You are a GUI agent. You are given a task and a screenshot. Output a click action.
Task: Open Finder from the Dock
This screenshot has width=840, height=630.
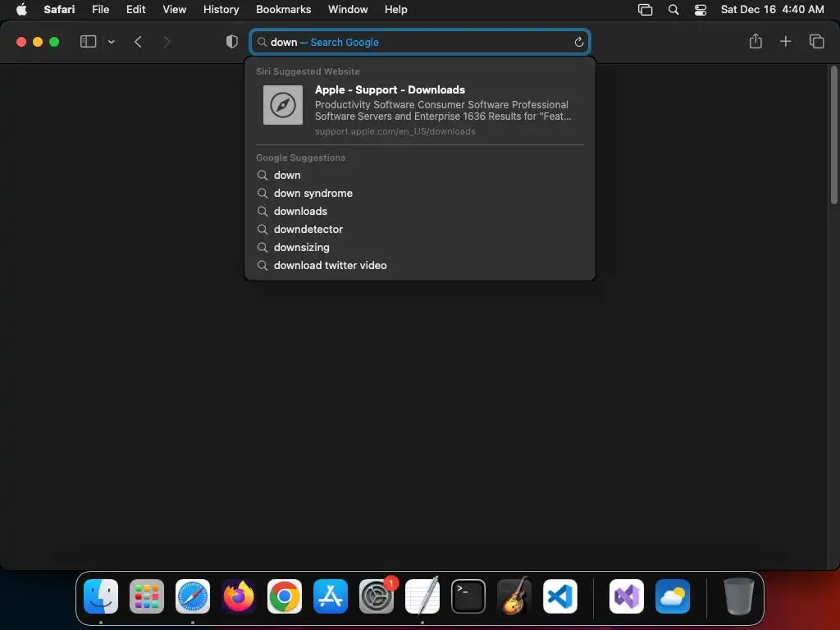coord(101,596)
